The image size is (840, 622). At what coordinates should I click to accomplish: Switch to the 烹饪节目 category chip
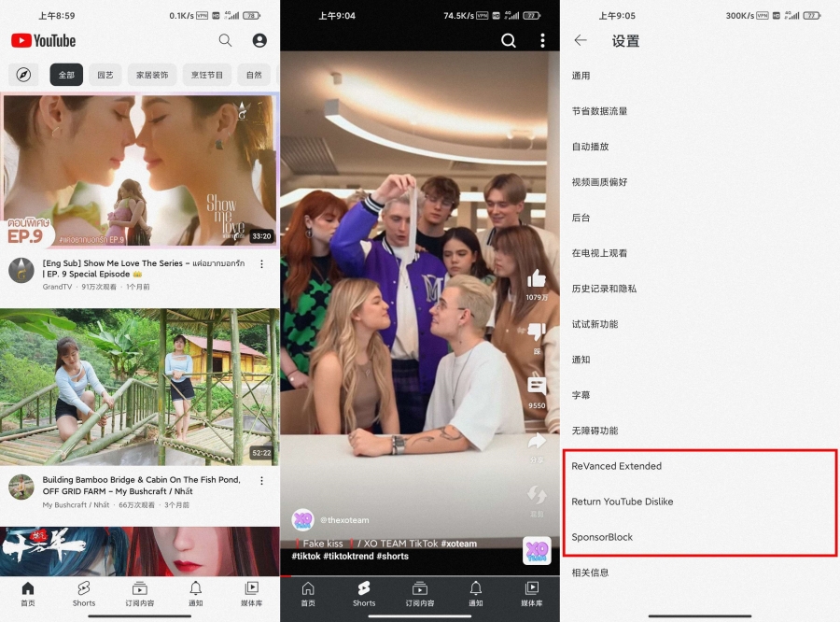[207, 75]
